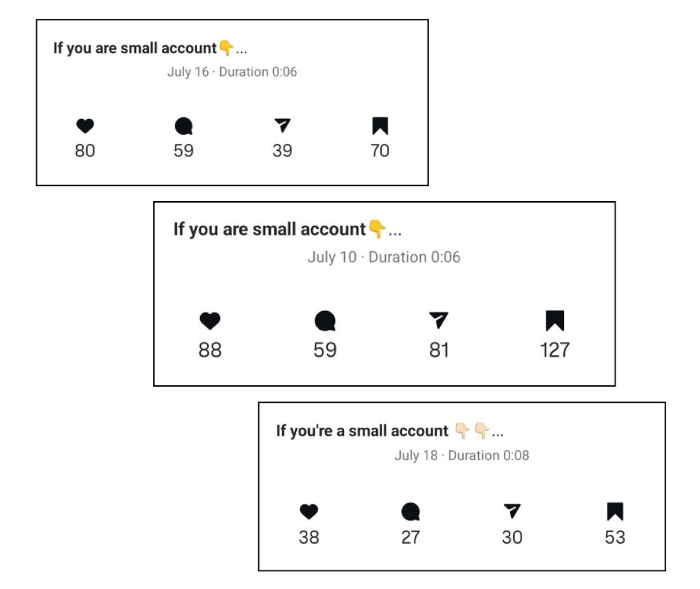The width and height of the screenshot is (700, 589).
Task: Click the bookmark icon above count 70
Action: (x=380, y=126)
